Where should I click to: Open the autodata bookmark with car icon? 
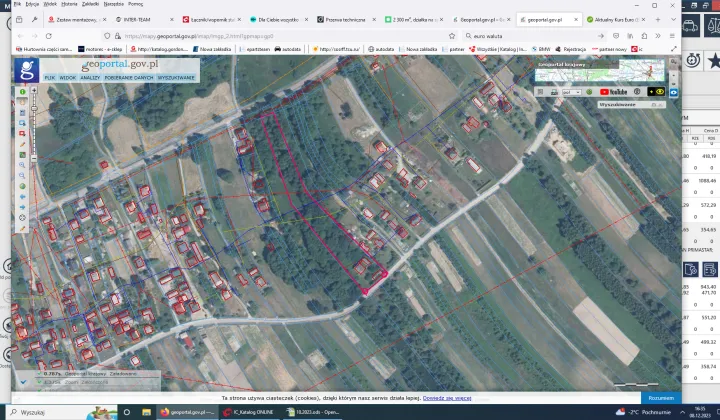[287, 49]
